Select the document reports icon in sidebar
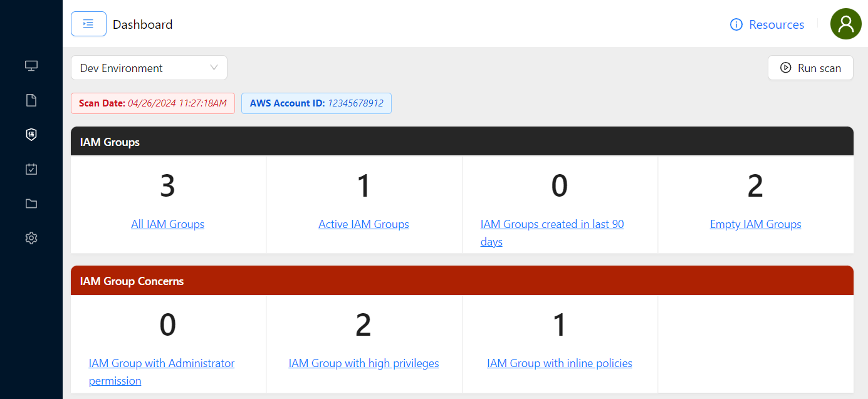Viewport: 868px width, 399px height. click(x=31, y=100)
